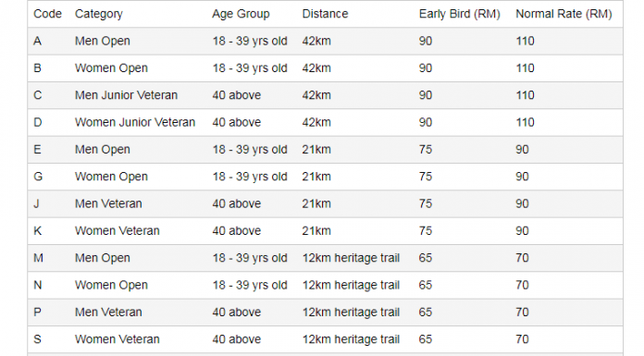The image size is (644, 356).
Task: Click Women Veteran in row K
Action: click(118, 231)
